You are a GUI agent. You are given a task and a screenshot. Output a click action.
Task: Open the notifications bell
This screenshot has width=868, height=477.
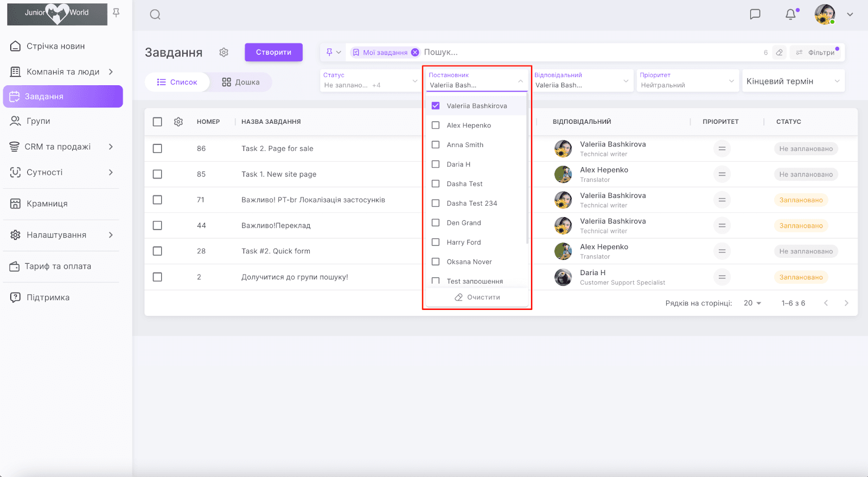click(790, 15)
